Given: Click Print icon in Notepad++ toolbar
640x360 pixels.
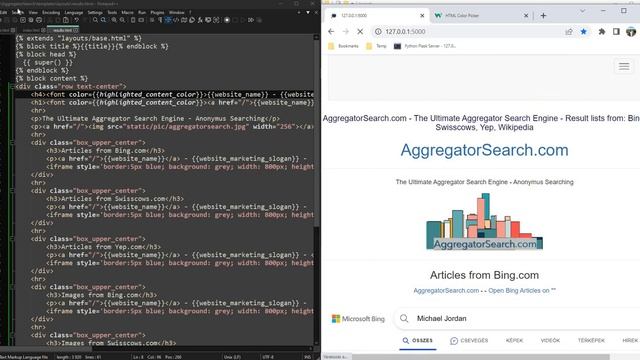Looking at the screenshot, I should pos(39,20).
